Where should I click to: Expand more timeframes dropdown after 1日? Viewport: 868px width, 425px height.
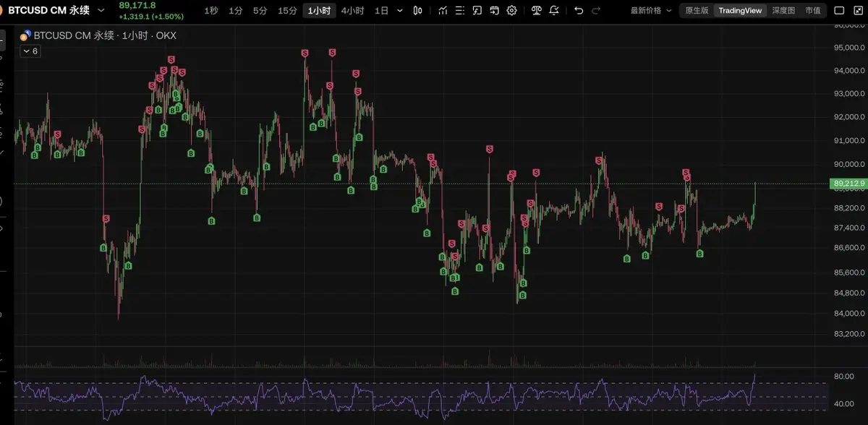(400, 11)
